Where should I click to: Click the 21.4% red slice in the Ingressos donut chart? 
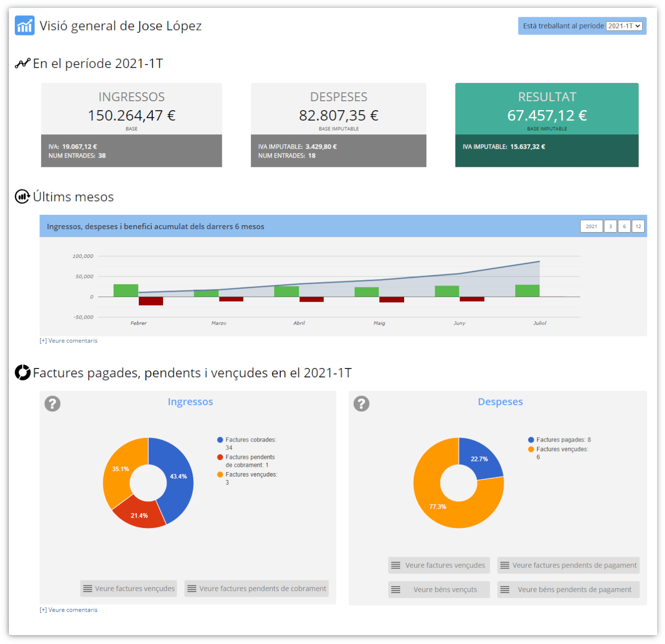[x=139, y=516]
